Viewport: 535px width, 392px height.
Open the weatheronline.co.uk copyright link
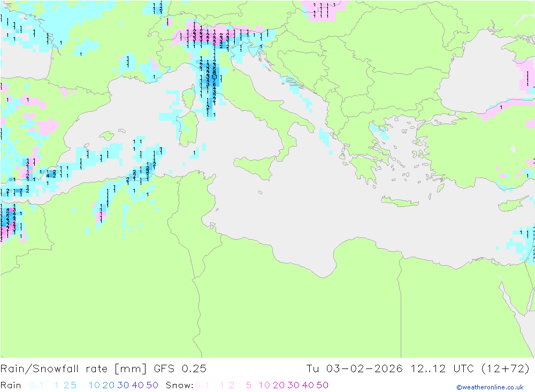pyautogui.click(x=490, y=387)
